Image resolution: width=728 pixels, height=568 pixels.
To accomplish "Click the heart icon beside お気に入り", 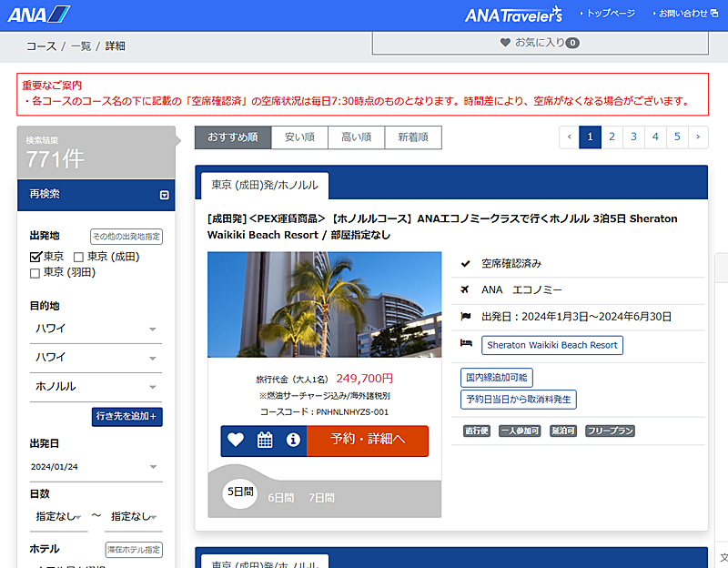I will tap(505, 43).
